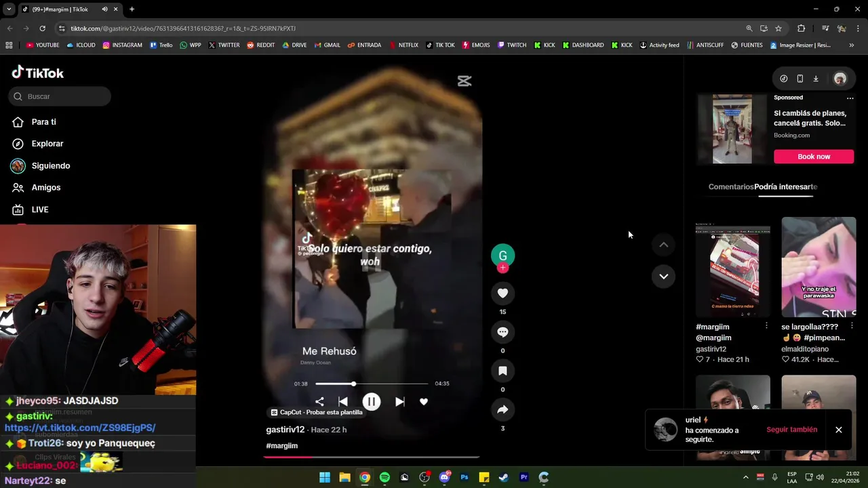Go to the previous video up arrow
The image size is (868, 488).
(x=663, y=245)
